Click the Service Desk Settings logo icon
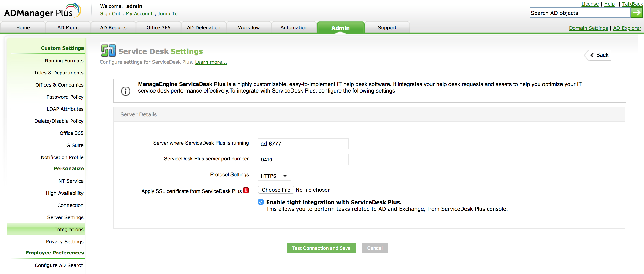This screenshot has width=644, height=274. 108,50
